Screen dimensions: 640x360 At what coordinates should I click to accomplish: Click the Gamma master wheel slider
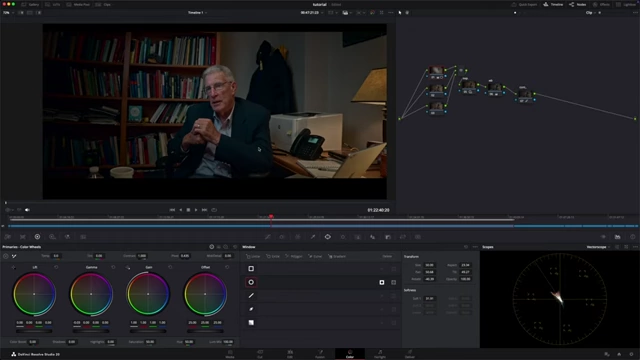coord(91,331)
